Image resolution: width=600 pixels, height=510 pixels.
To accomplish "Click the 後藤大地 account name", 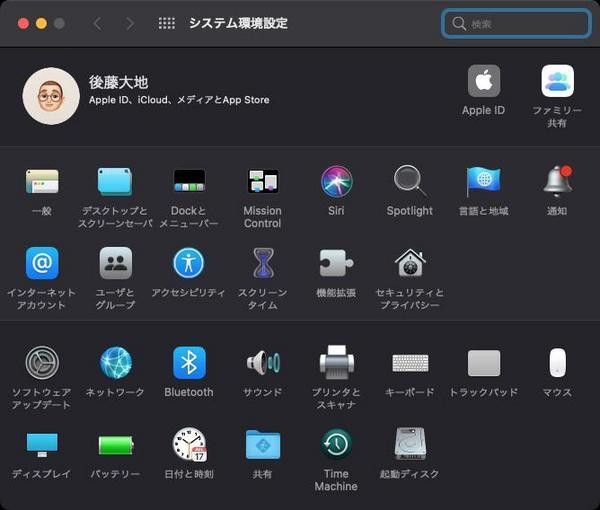I will pos(118,82).
